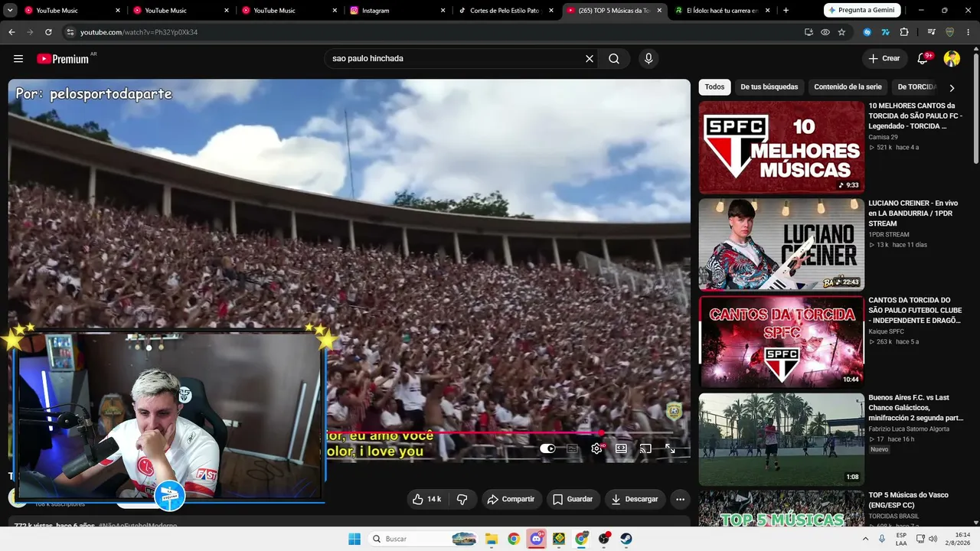This screenshot has width=980, height=551.
Task: Start voice search with the microphone
Action: (x=648, y=59)
